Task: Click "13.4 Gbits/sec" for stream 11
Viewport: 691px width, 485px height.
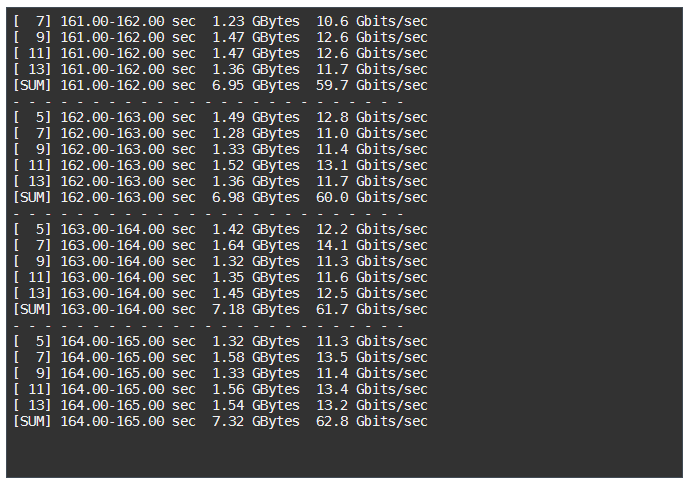Action: tap(372, 389)
